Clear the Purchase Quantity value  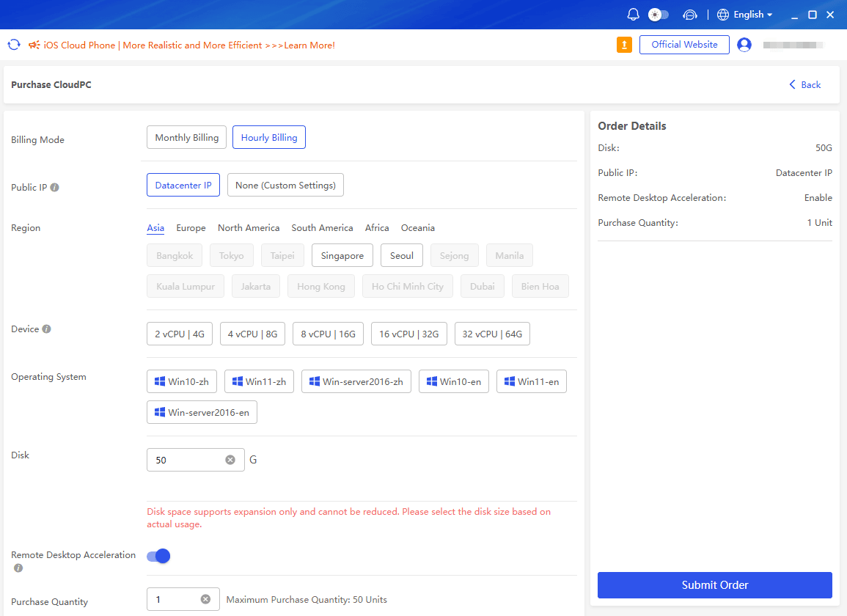click(x=205, y=599)
